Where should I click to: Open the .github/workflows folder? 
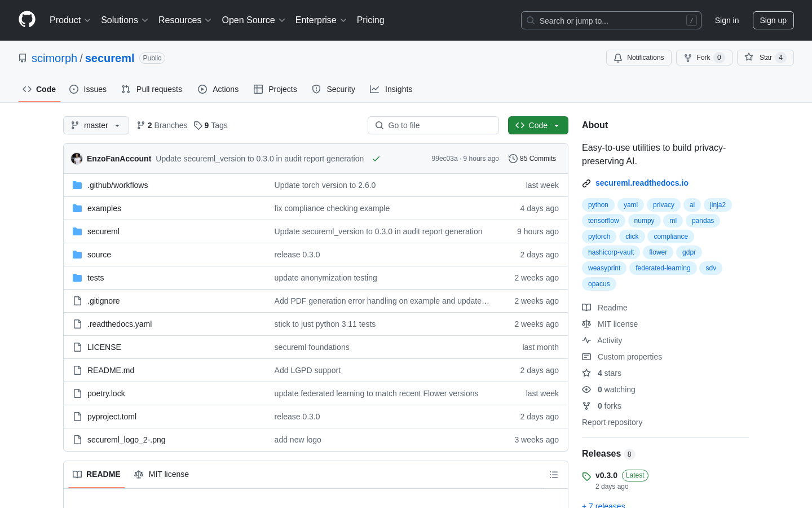[117, 185]
